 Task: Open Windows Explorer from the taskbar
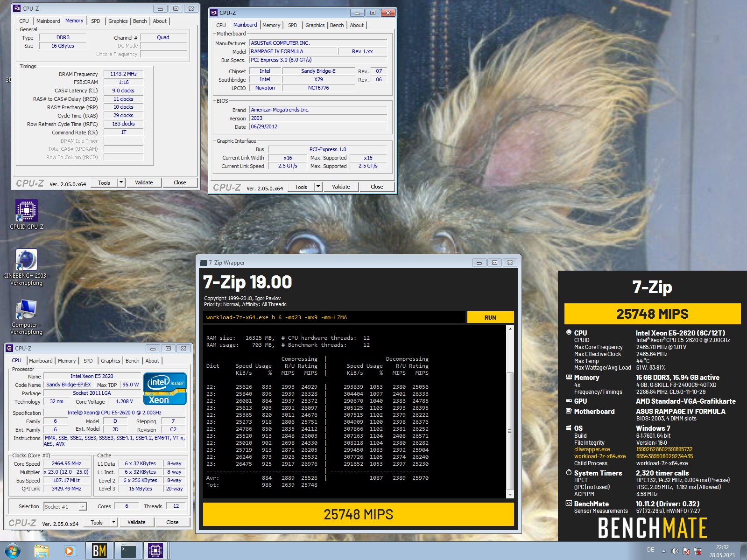pos(42,551)
